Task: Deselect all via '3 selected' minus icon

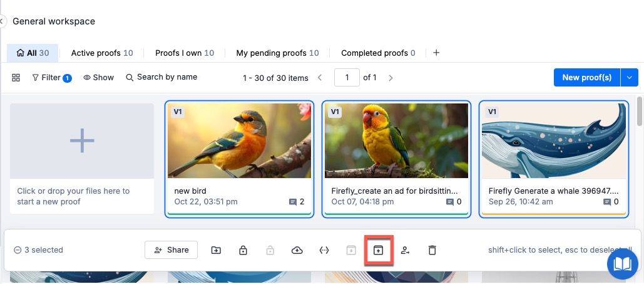Action: click(x=18, y=250)
